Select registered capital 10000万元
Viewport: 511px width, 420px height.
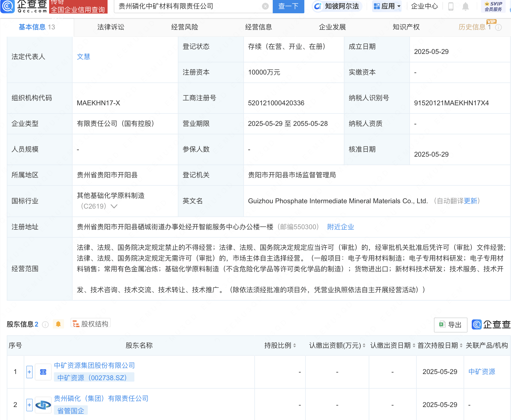264,72
